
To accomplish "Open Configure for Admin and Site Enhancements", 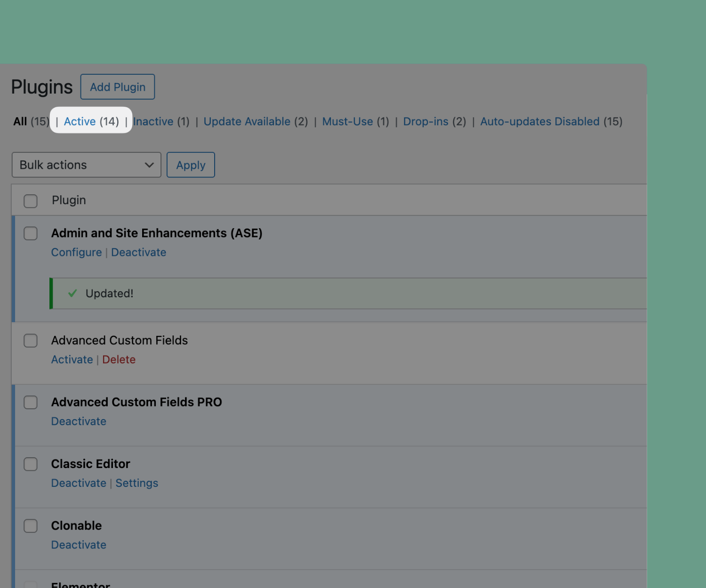I will tap(76, 252).
